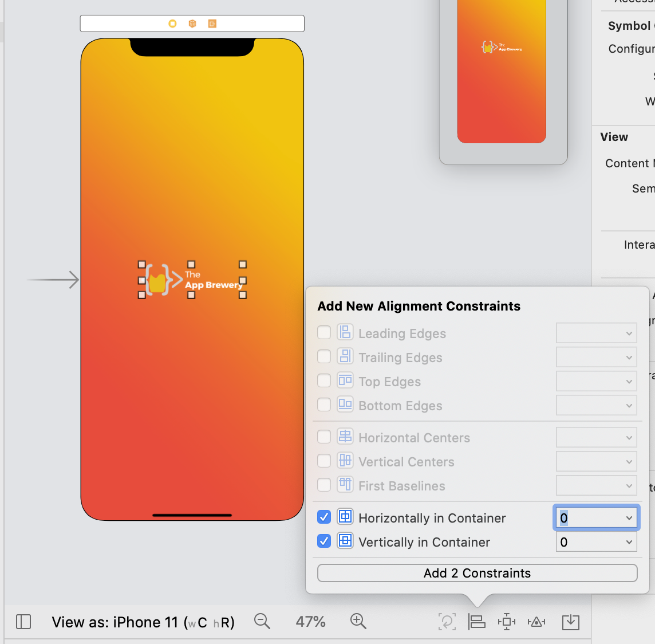Click the 47% zoom level label
This screenshot has height=644, width=655.
point(310,622)
